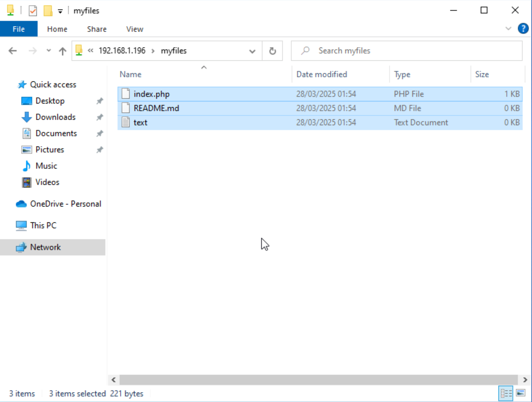
Task: Navigate up one folder level
Action: click(62, 51)
